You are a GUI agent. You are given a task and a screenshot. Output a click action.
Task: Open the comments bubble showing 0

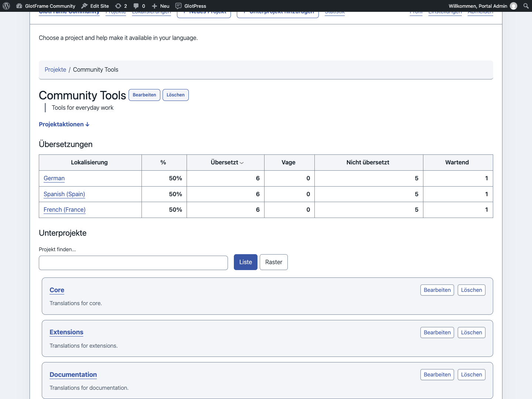click(x=139, y=6)
